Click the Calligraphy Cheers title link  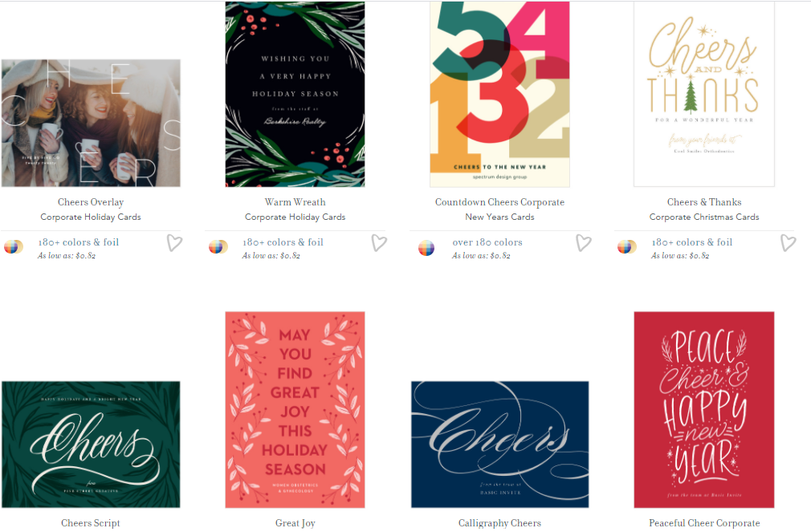pos(499,523)
